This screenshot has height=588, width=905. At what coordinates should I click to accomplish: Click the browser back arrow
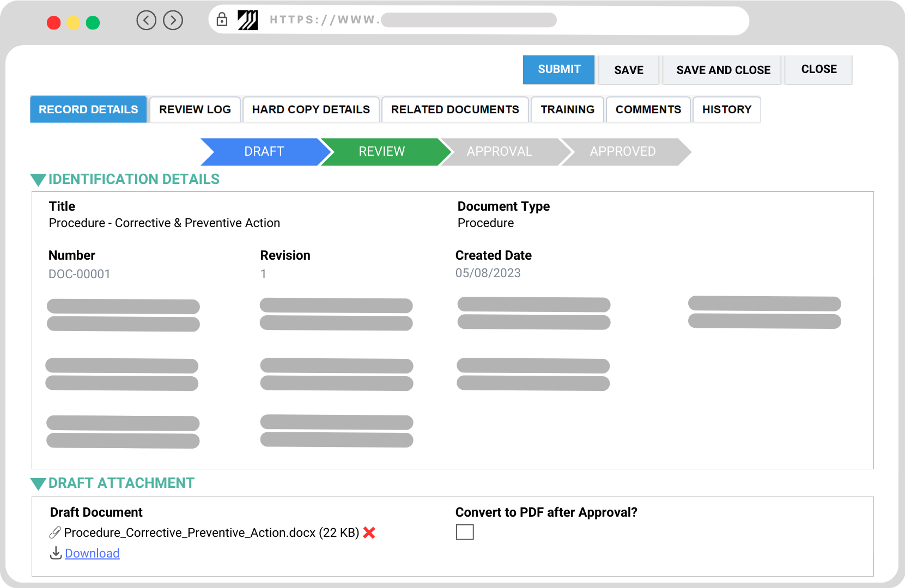146,20
